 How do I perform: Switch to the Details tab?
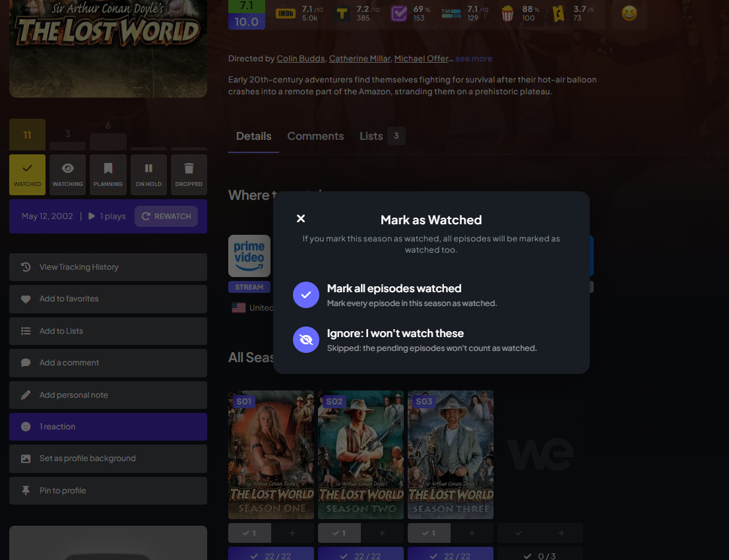pos(253,136)
